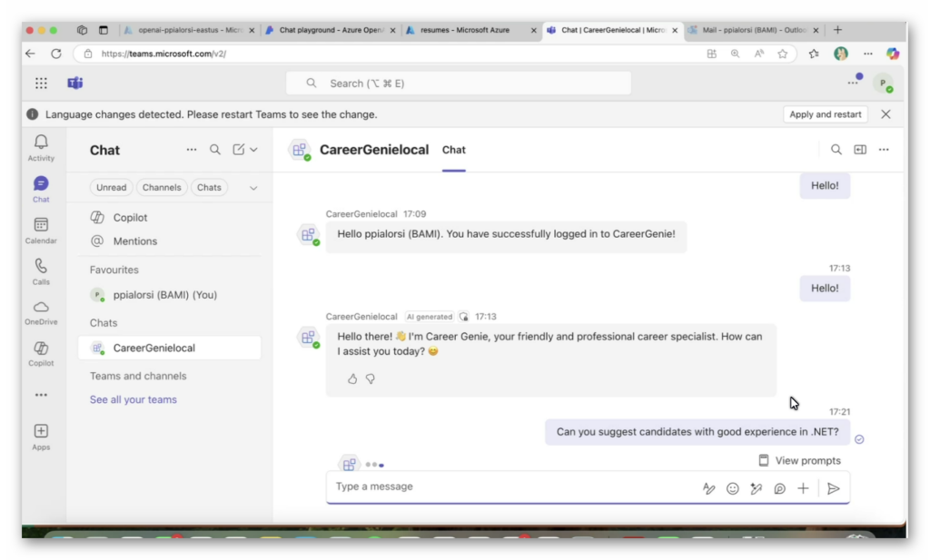Select the CareerGenielocal chat

(x=169, y=348)
